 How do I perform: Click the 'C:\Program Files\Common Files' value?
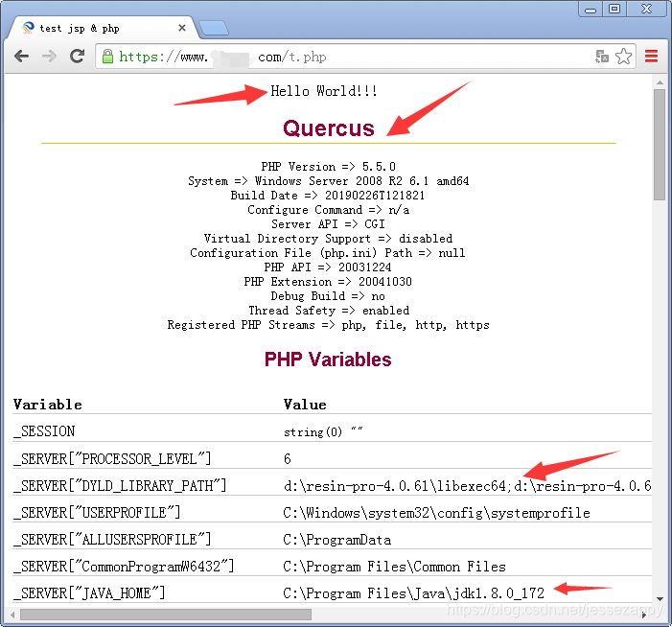(x=394, y=567)
